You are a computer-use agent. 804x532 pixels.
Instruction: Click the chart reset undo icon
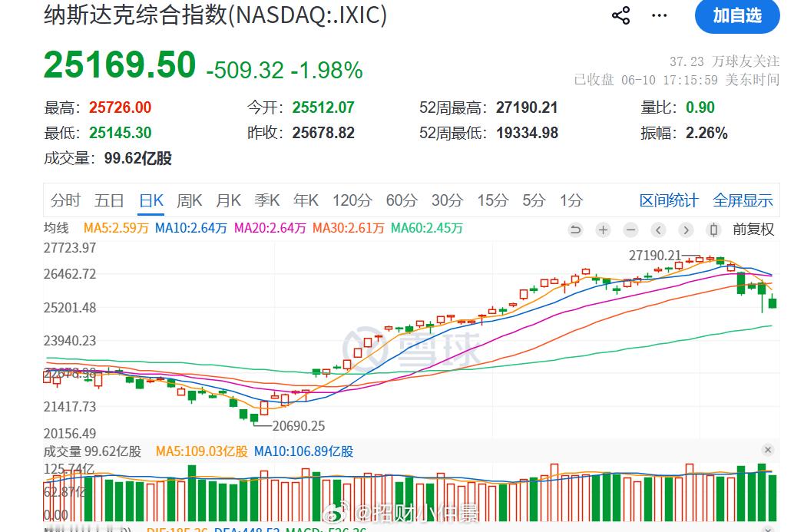[576, 230]
